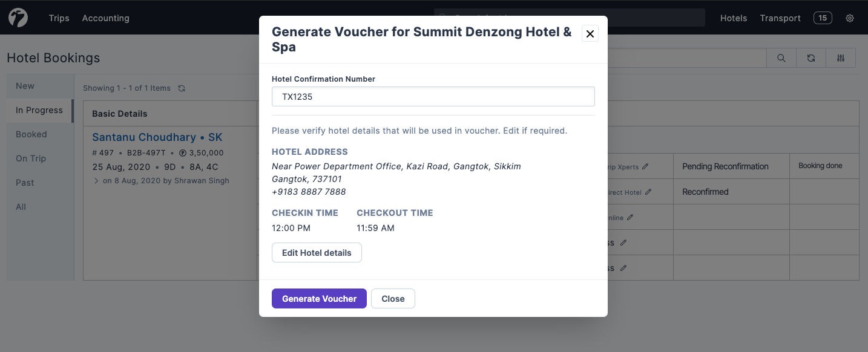The height and width of the screenshot is (352, 868).
Task: Click the Generate Voucher button
Action: [x=319, y=298]
